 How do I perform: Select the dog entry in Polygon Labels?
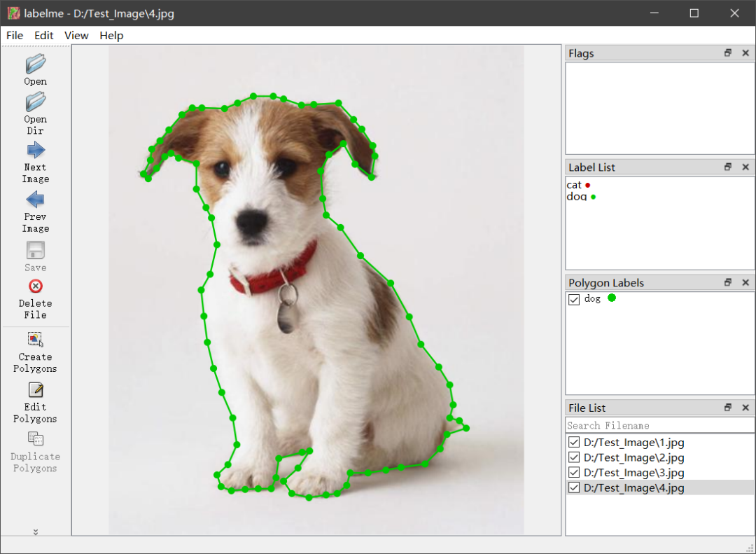pos(592,299)
